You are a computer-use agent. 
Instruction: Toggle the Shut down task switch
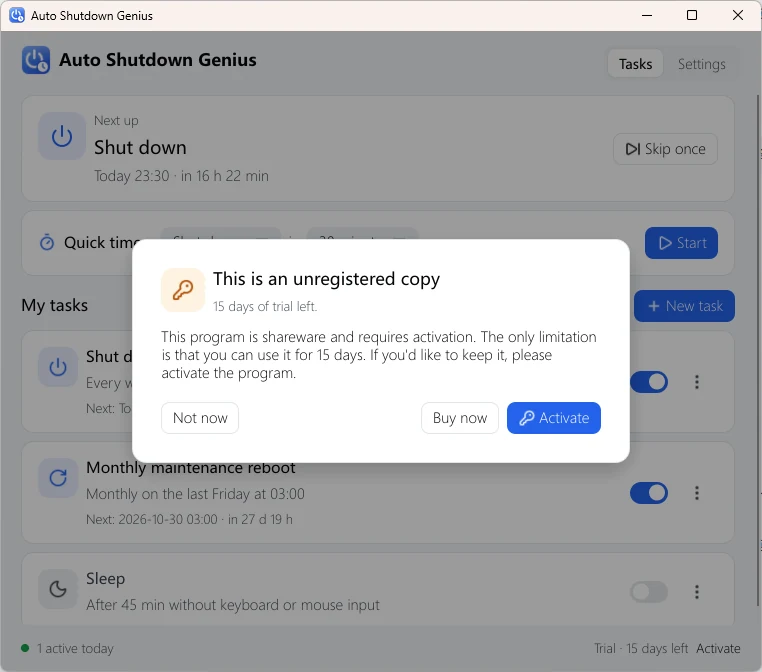point(649,382)
